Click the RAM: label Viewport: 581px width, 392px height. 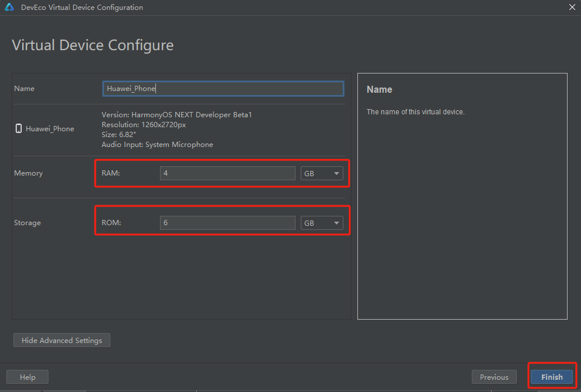pos(110,173)
